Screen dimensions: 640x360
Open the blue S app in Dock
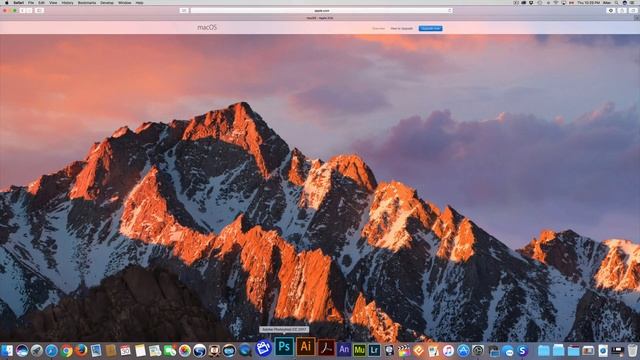pyautogui.click(x=522, y=351)
